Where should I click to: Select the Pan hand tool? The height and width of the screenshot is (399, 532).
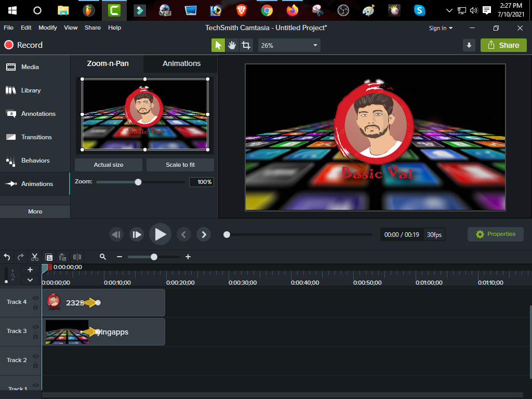232,45
